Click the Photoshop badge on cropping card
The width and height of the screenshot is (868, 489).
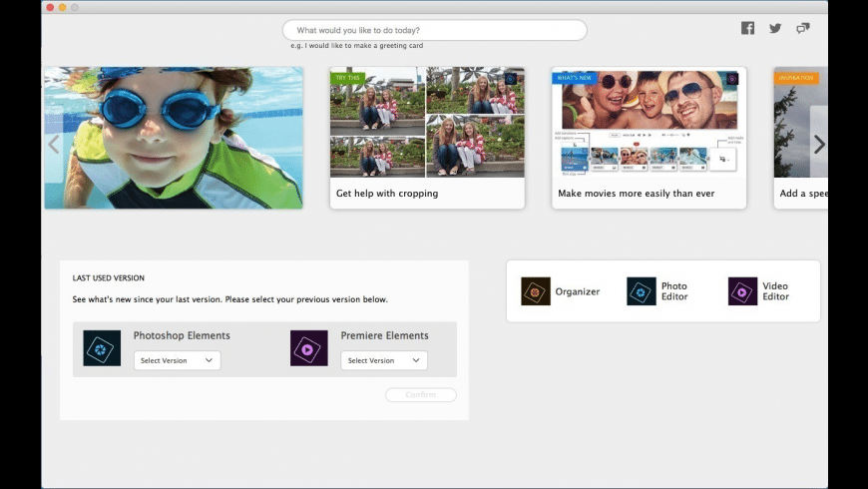tap(511, 79)
